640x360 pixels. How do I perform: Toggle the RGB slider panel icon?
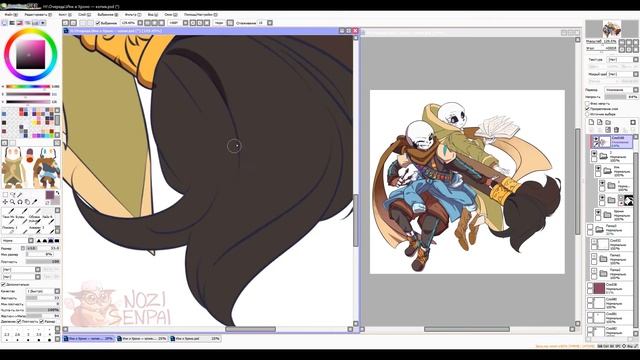click(x=12, y=23)
